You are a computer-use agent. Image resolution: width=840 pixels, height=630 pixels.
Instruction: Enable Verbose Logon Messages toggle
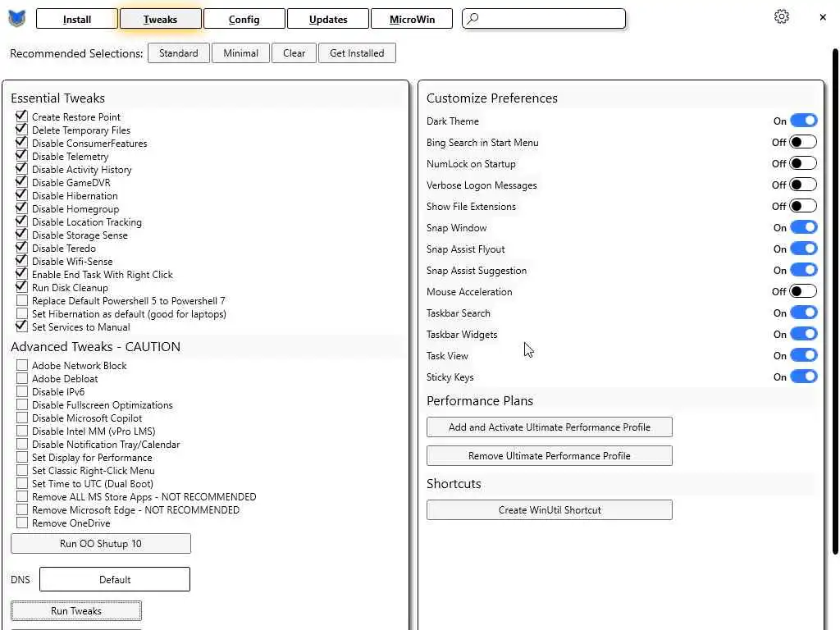pos(803,185)
